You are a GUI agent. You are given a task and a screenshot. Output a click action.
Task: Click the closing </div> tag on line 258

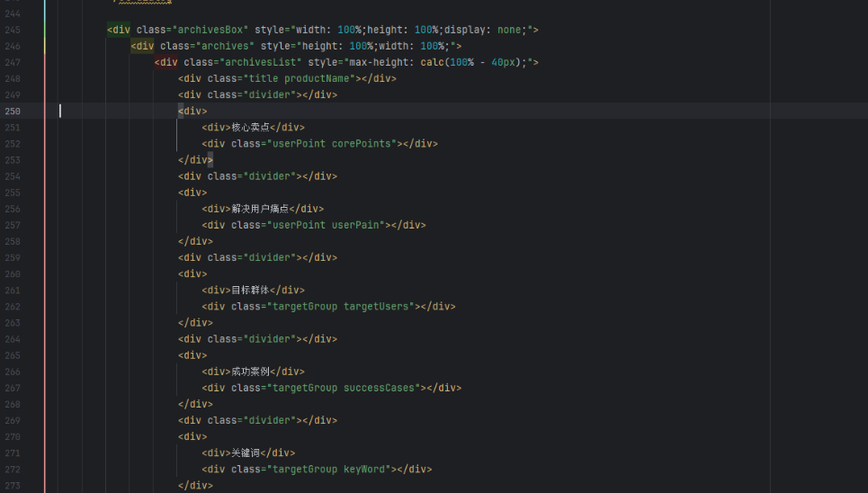click(195, 241)
